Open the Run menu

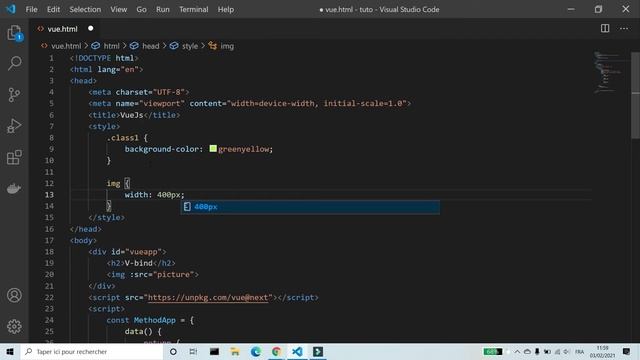[162, 9]
